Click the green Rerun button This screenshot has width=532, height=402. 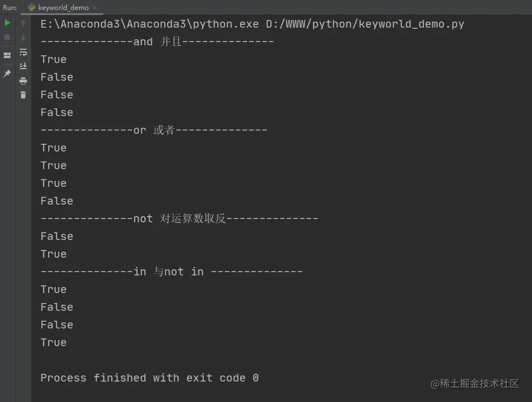(x=7, y=23)
